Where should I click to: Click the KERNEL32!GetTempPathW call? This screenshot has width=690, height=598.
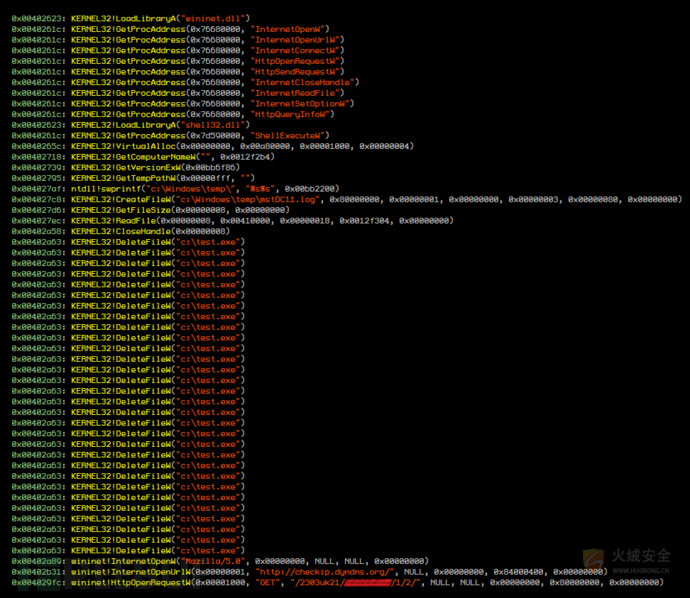click(163, 178)
